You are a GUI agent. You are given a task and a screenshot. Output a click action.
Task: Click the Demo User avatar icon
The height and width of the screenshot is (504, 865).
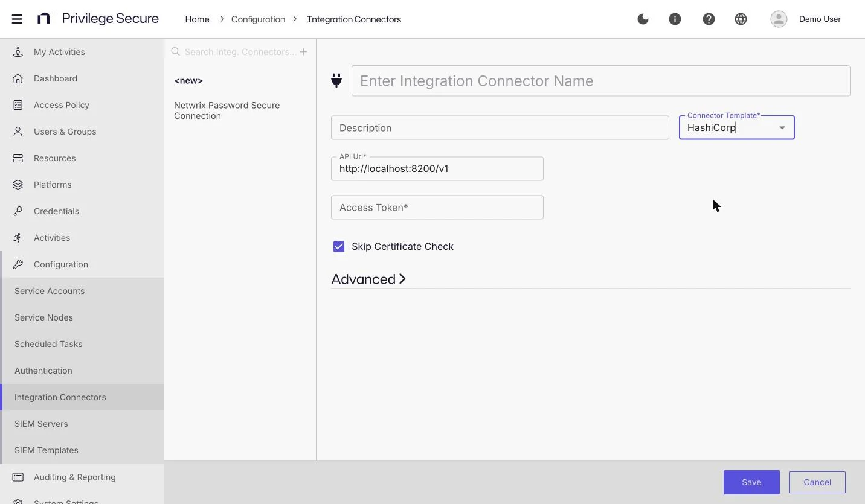(779, 19)
